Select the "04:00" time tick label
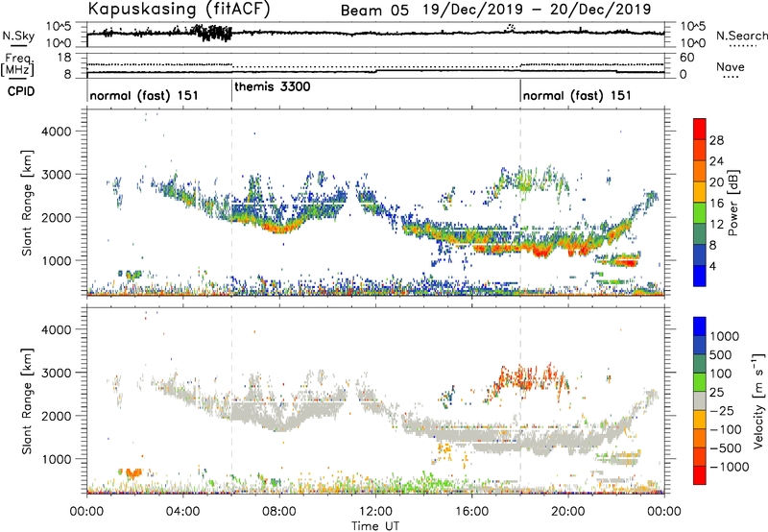The width and height of the screenshot is (768, 532). 183,512
